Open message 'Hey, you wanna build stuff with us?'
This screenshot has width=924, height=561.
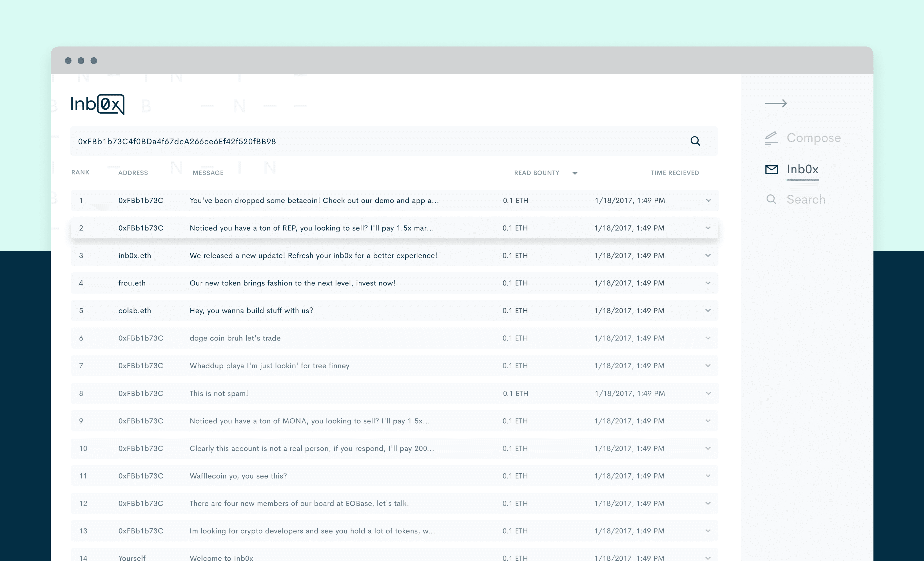click(251, 311)
